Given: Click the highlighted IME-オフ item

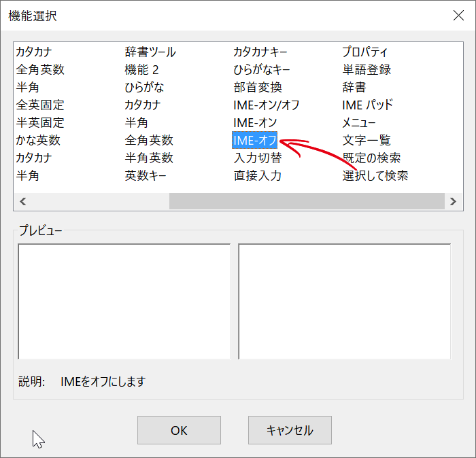Looking at the screenshot, I should pos(255,140).
